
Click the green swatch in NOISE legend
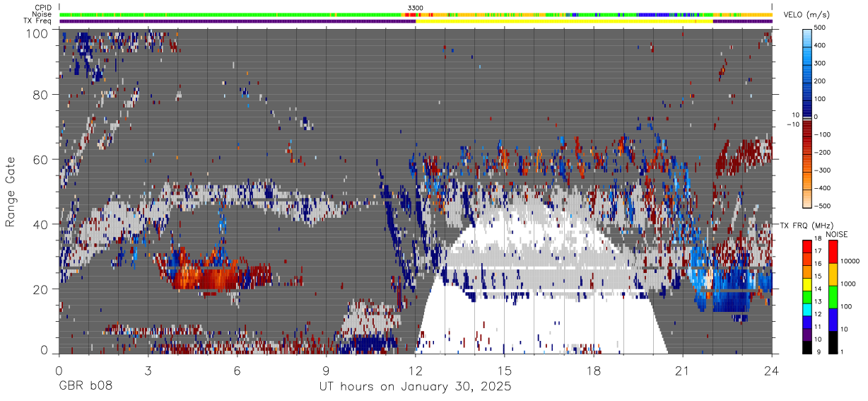click(x=834, y=296)
